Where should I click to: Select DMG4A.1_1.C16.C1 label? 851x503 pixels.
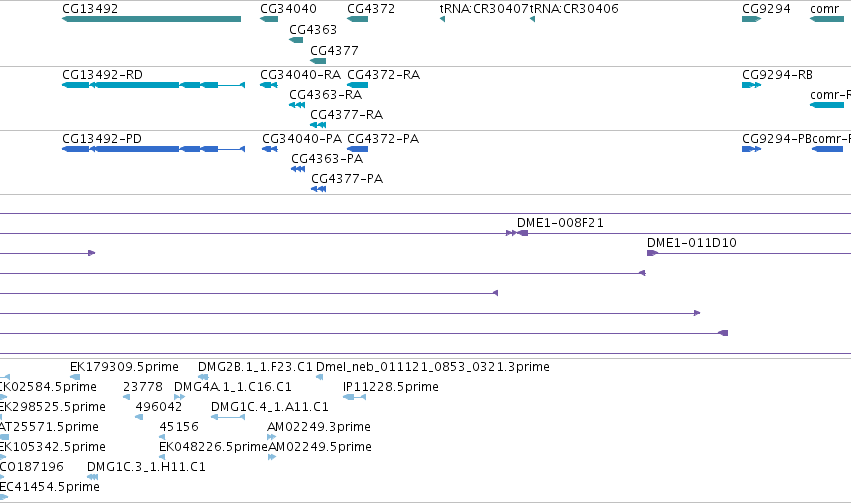pos(232,386)
